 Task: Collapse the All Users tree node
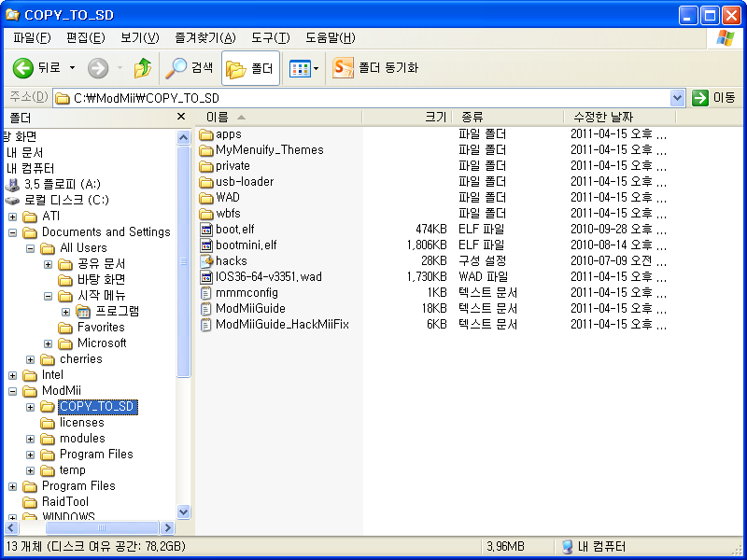pyautogui.click(x=30, y=248)
